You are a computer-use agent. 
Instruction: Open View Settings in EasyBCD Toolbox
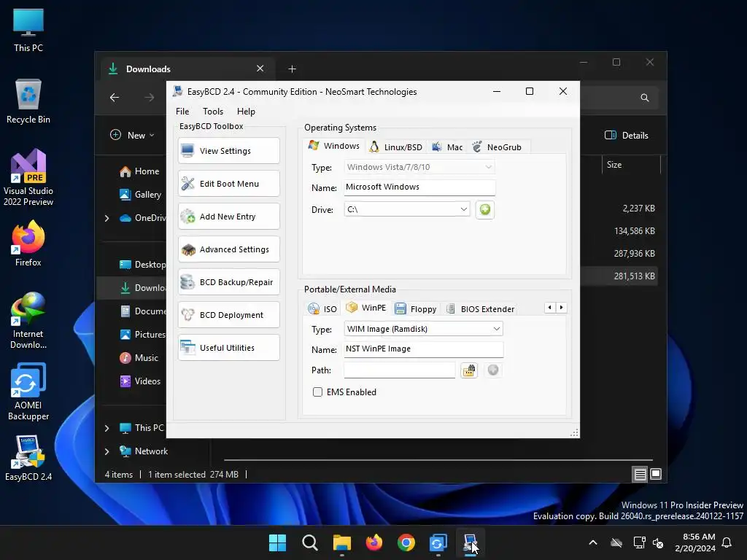coord(228,151)
